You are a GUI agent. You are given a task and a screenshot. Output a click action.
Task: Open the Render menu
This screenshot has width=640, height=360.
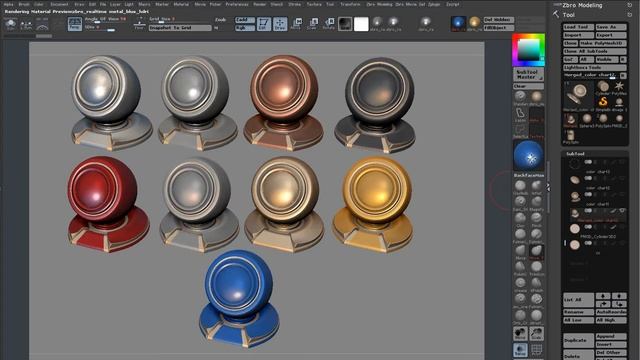[260, 4]
